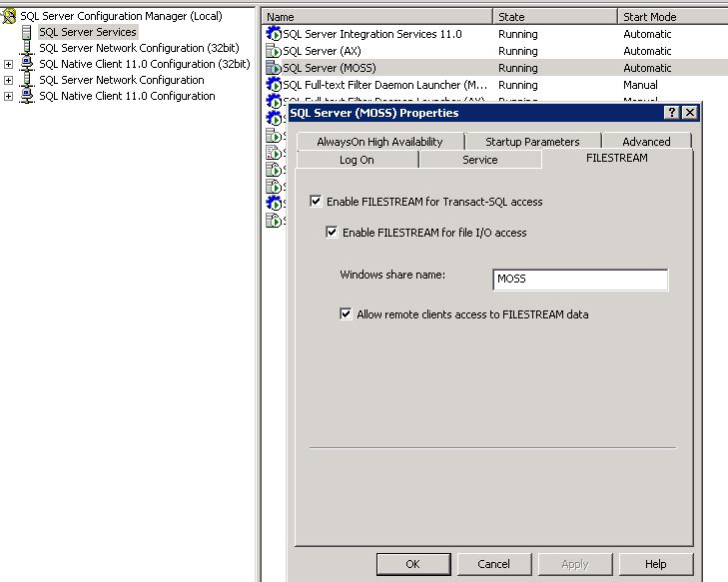The height and width of the screenshot is (582, 728).
Task: Expand SQL Native Client 11.0 Configuration (32bit) node
Action: click(x=8, y=64)
